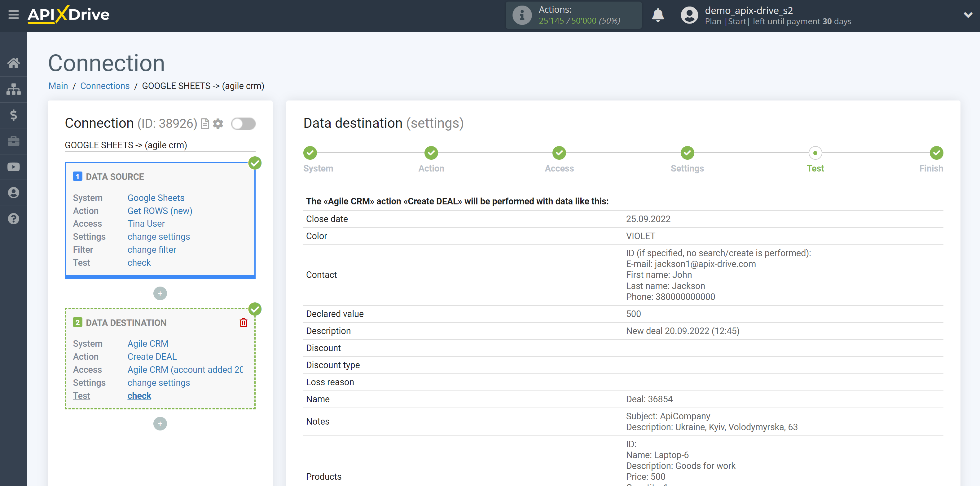
Task: Click the Data Destination header
Action: click(126, 323)
